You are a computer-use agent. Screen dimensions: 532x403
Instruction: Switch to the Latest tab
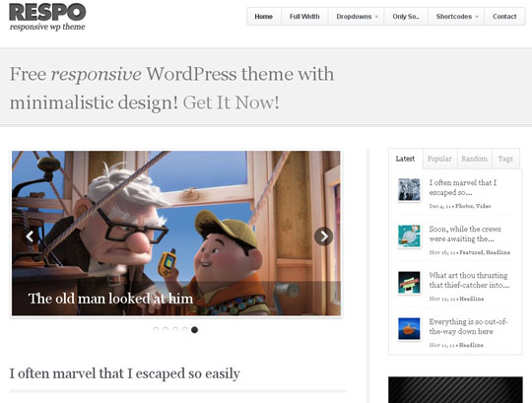pos(406,159)
